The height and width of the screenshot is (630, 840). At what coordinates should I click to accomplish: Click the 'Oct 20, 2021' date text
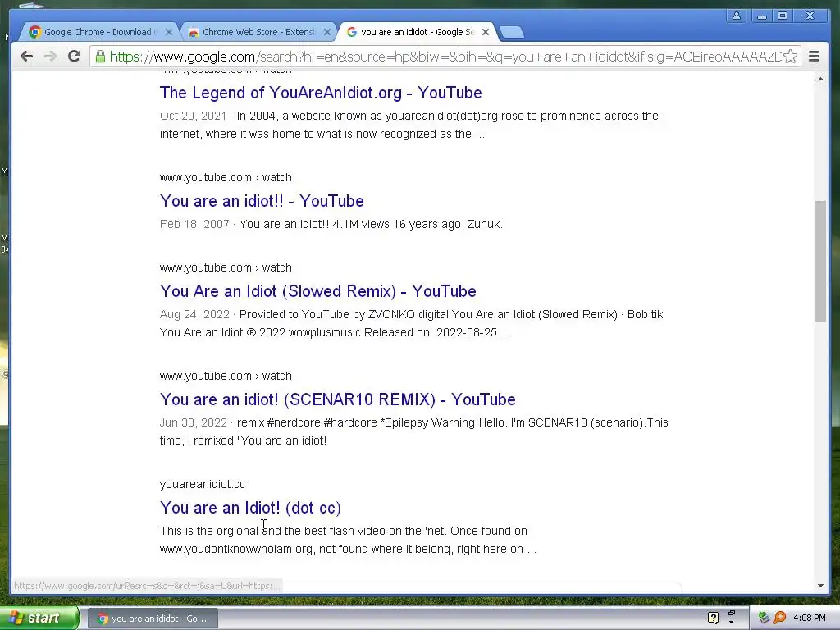coord(194,116)
